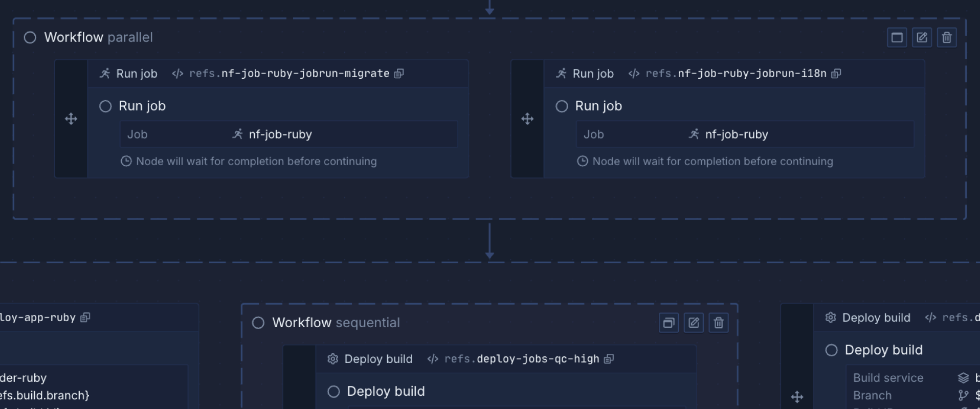The image size is (980, 409).
Task: Collapse the parallel workflow container
Action: pyautogui.click(x=897, y=38)
